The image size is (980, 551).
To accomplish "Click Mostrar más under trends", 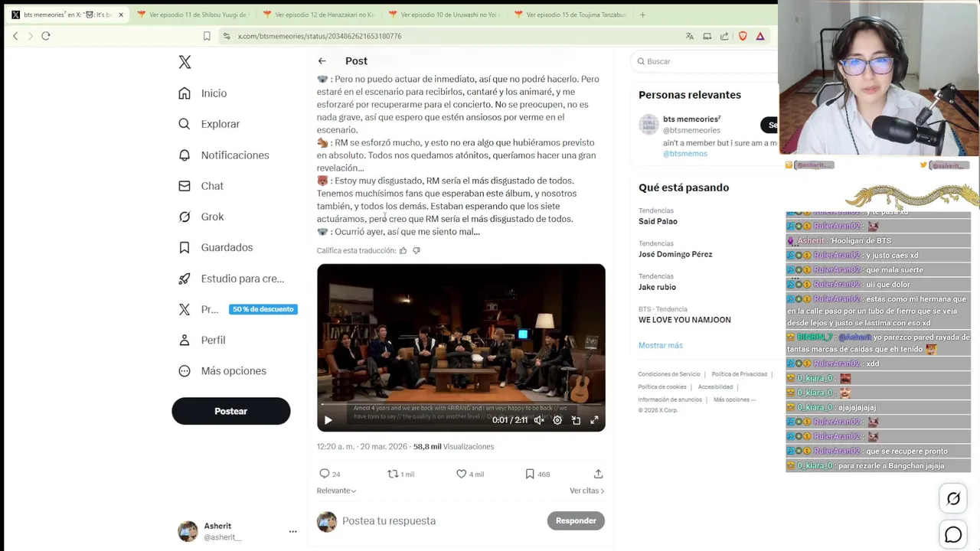I will 660,345.
